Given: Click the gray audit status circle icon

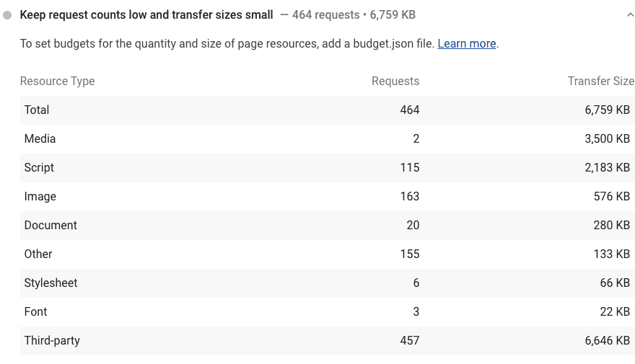Looking at the screenshot, I should coord(7,14).
